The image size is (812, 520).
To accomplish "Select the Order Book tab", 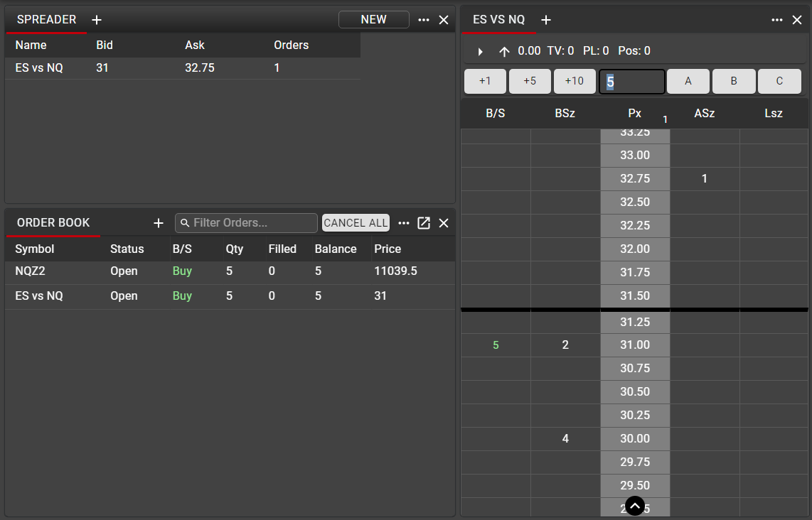I will click(x=53, y=223).
